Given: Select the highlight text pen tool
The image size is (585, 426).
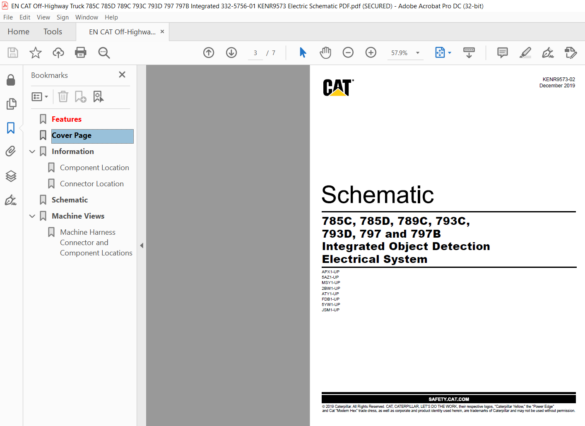Looking at the screenshot, I should (x=525, y=53).
